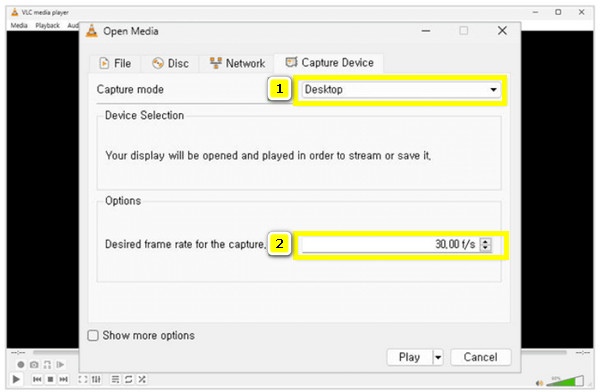Viewport: 600px width, 392px height.
Task: Skip to previous media in VLC
Action: click(x=37, y=379)
